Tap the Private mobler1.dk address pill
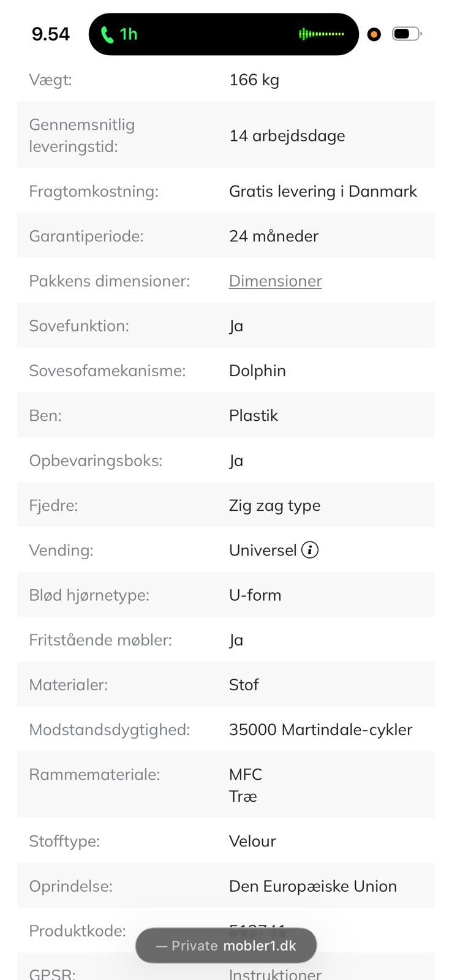This screenshot has width=452, height=980. (226, 946)
